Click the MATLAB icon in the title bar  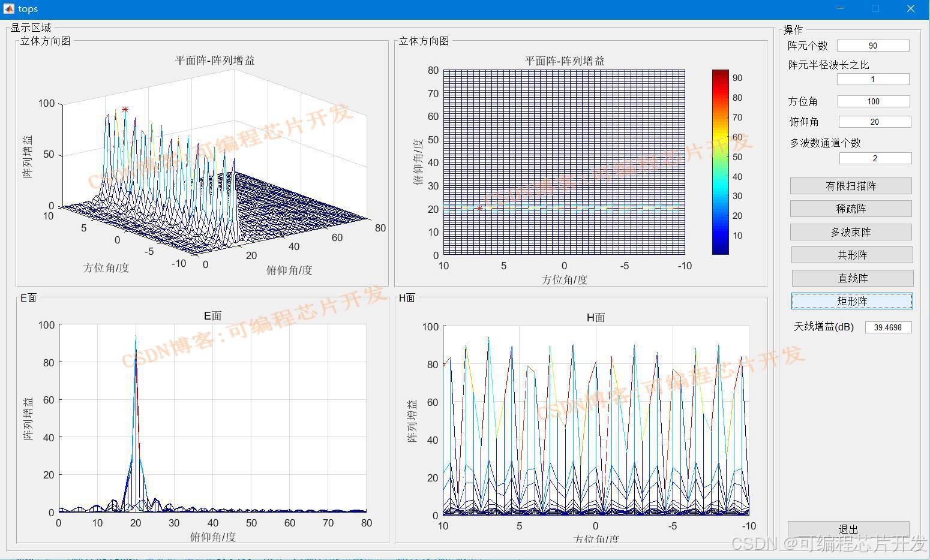click(x=9, y=8)
